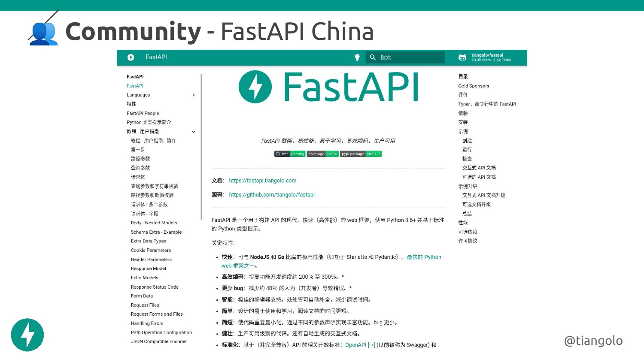
Task: Open Form Data page
Action: click(142, 296)
